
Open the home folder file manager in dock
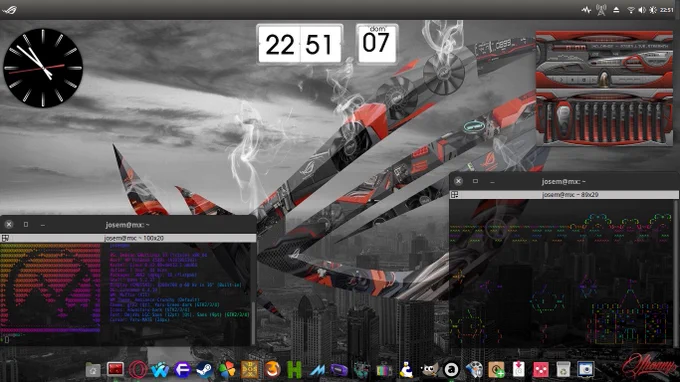point(93,370)
